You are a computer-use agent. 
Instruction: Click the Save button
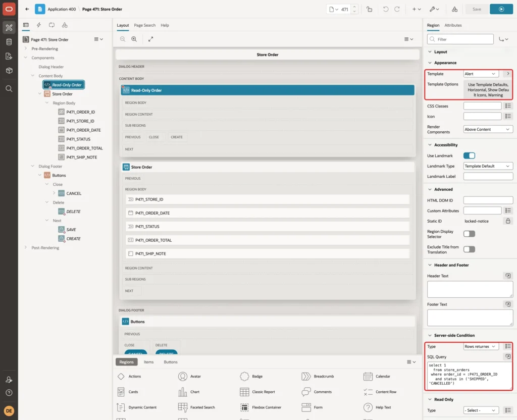pyautogui.click(x=477, y=9)
